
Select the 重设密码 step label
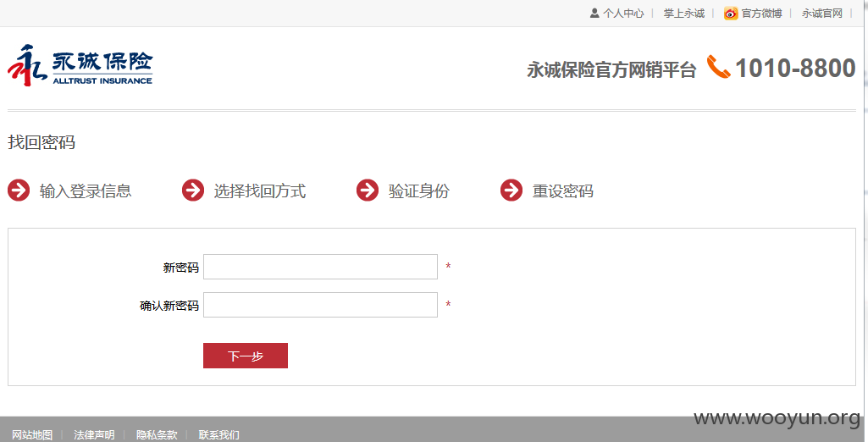tap(563, 191)
